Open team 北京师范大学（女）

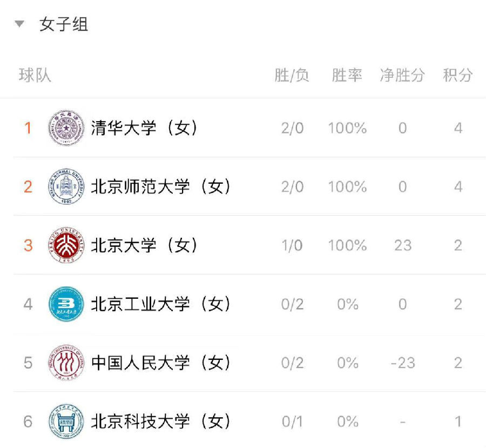160,186
